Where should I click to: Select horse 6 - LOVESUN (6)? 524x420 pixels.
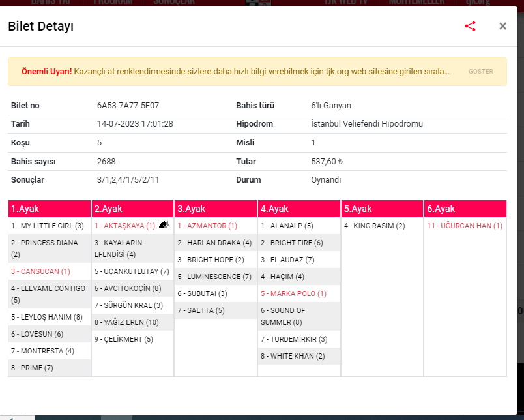(50, 334)
